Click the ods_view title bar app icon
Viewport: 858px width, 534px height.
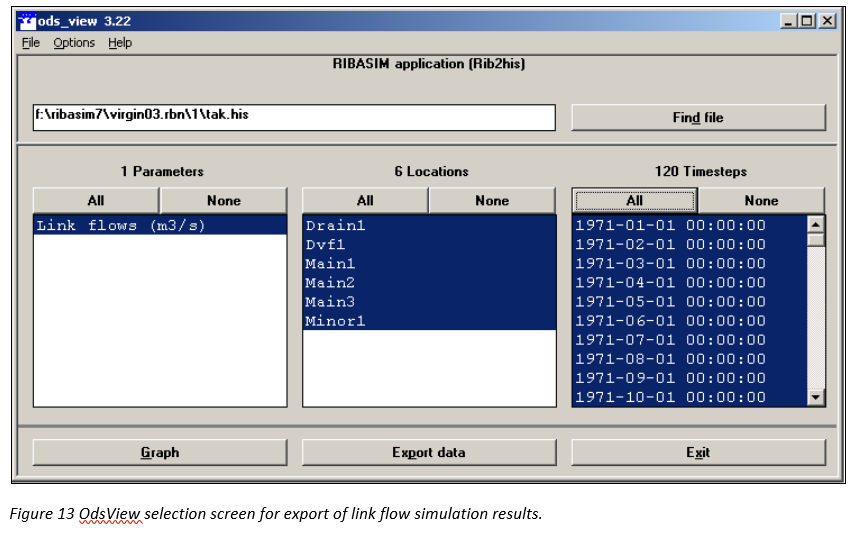click(26, 21)
